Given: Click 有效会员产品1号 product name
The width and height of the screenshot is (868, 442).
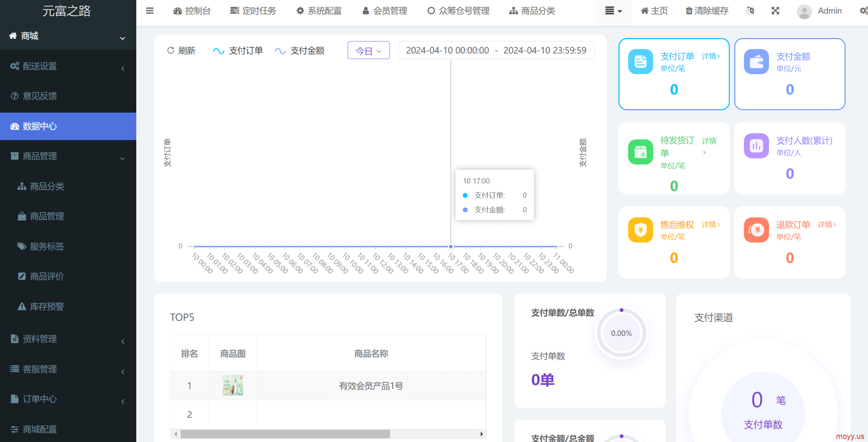Looking at the screenshot, I should point(371,386).
